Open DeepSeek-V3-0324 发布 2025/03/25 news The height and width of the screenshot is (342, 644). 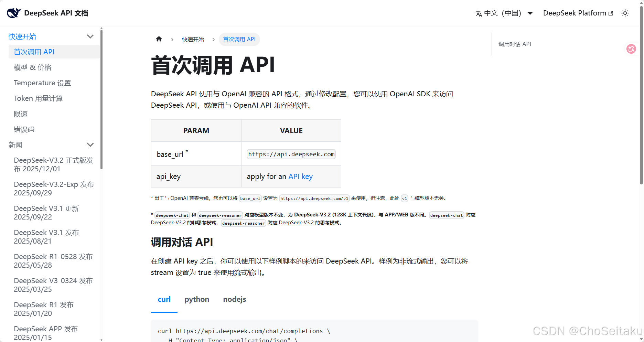[x=54, y=285]
